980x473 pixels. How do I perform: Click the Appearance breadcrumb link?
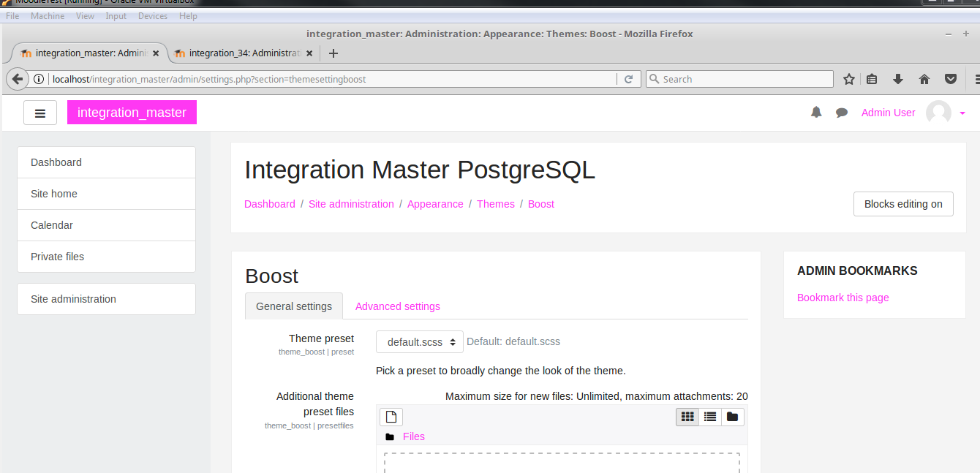click(435, 204)
